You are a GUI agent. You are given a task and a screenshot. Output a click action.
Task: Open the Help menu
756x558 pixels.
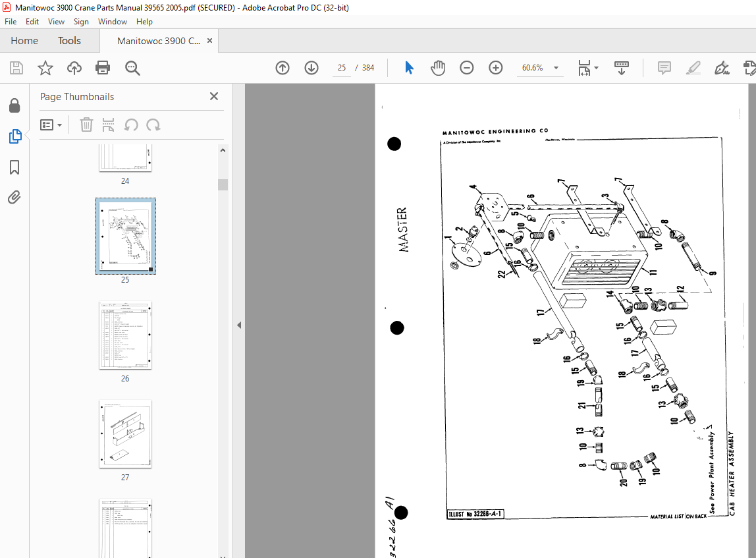pyautogui.click(x=144, y=22)
